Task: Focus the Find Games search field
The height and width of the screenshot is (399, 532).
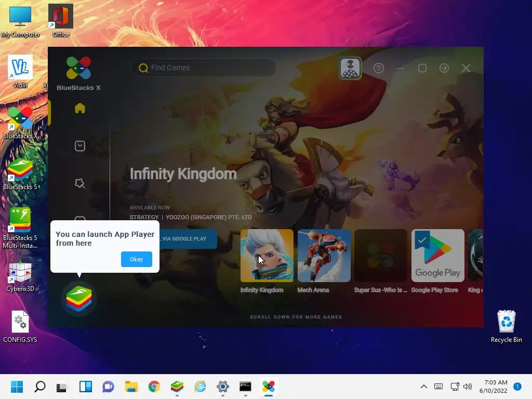Action: coord(204,68)
